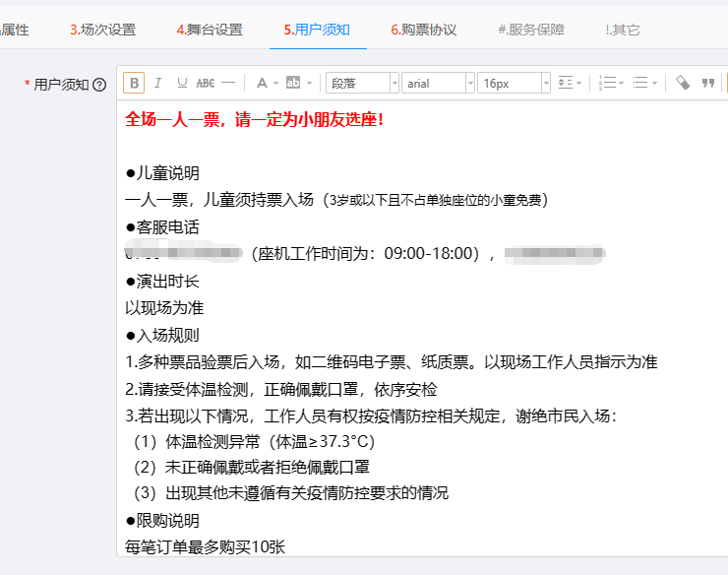728x575 pixels.
Task: Click line 2.请接受体温检测
Action: pos(281,389)
